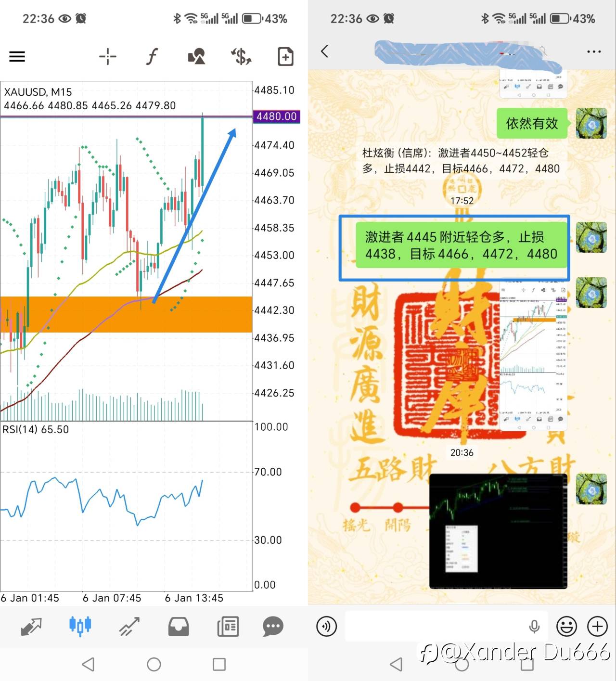
Task: Switch to voice input in chat
Action: coord(327,627)
